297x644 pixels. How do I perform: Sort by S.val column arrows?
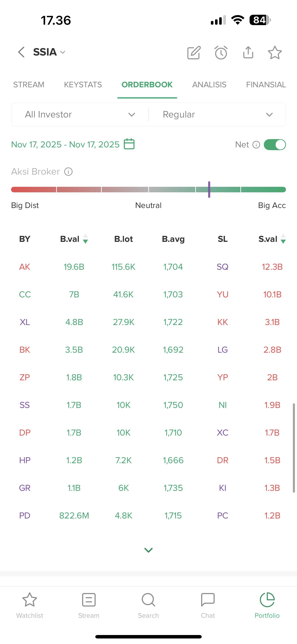point(283,239)
